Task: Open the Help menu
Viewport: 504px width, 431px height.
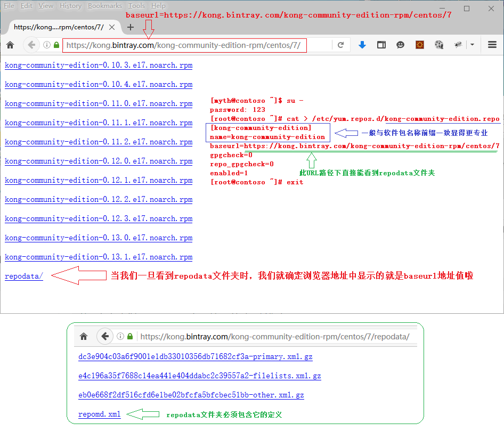Action: 158,6
